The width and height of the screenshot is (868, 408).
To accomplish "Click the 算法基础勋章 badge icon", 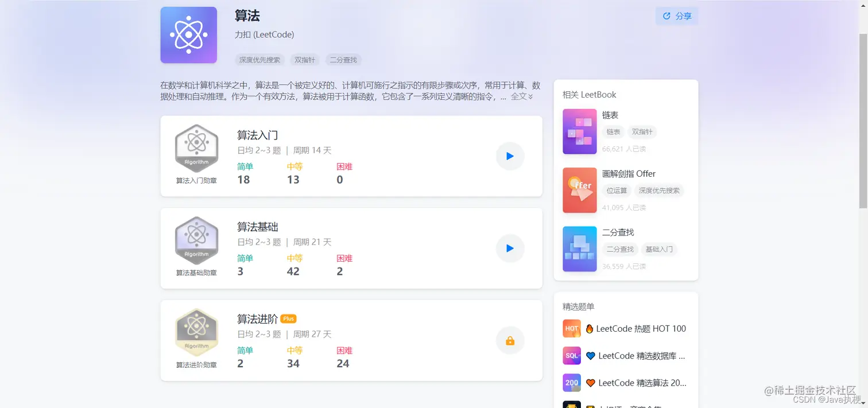I will pos(196,240).
